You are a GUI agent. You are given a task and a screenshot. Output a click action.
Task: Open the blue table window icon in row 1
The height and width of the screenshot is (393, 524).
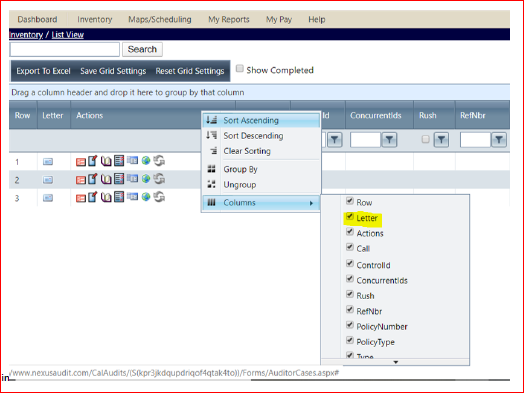[x=132, y=160]
